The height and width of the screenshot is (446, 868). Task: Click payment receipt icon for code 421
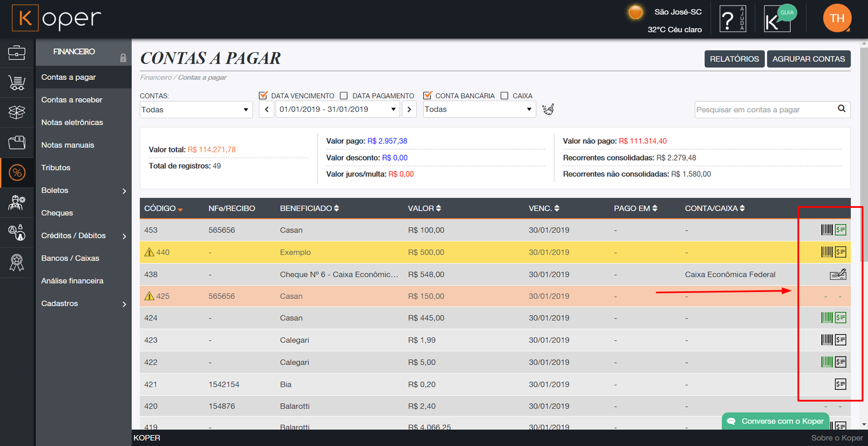coord(840,384)
